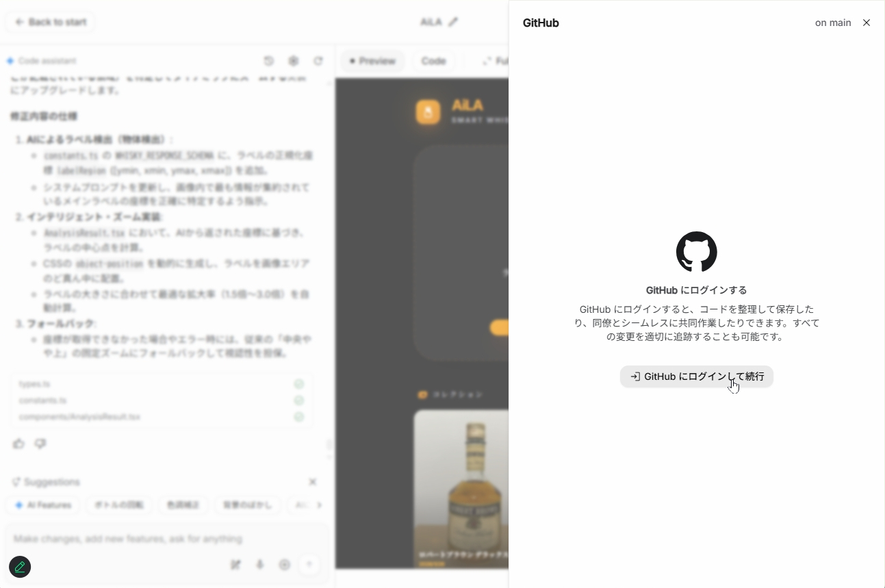The image size is (885, 588).
Task: Continue with GitHub login button
Action: [696, 376]
